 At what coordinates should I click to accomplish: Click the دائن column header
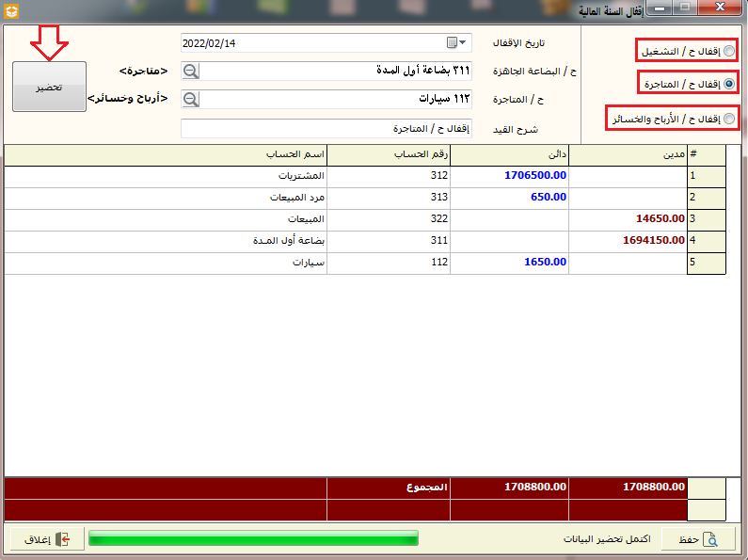click(x=509, y=154)
